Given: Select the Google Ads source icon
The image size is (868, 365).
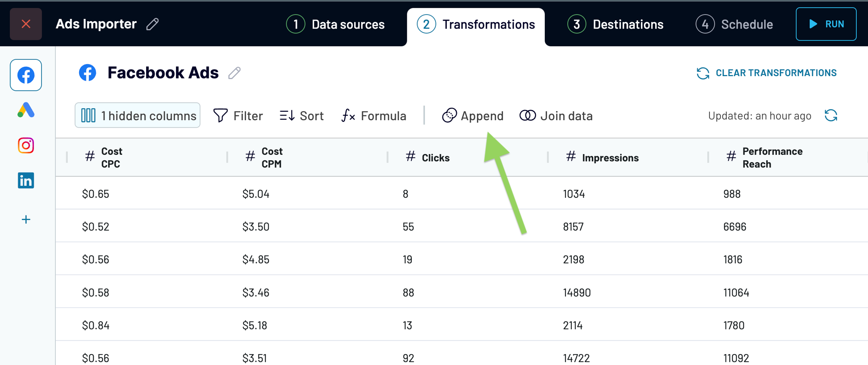Looking at the screenshot, I should (x=26, y=110).
